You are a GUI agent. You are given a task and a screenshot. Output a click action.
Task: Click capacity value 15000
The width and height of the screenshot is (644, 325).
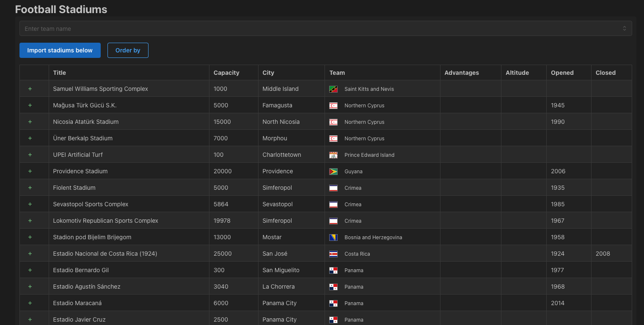222,122
